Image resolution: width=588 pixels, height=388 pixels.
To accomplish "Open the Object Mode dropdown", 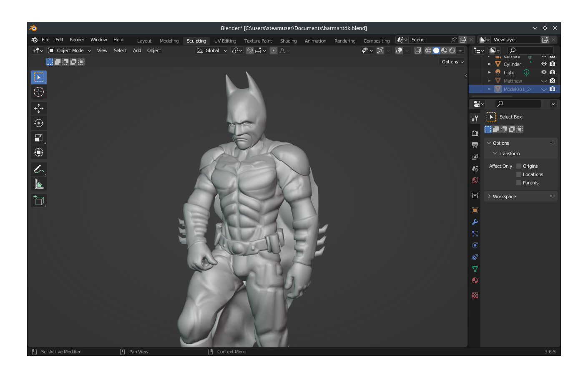I will [x=69, y=50].
